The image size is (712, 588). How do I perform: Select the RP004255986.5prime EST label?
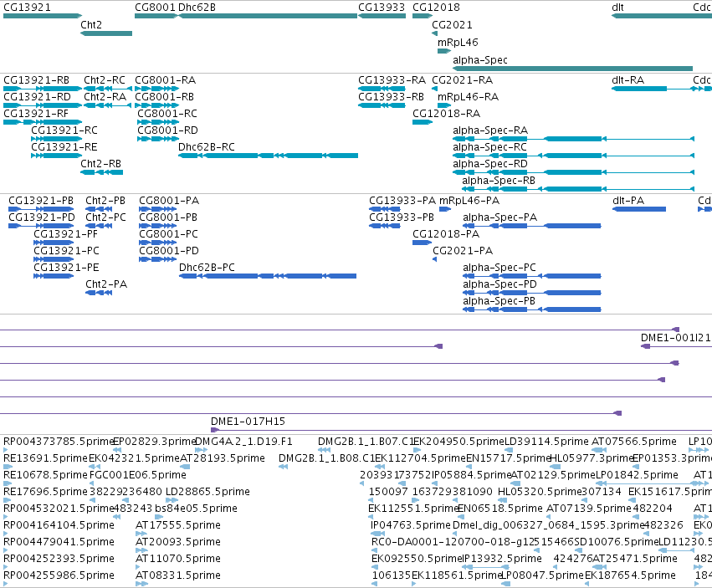(59, 575)
